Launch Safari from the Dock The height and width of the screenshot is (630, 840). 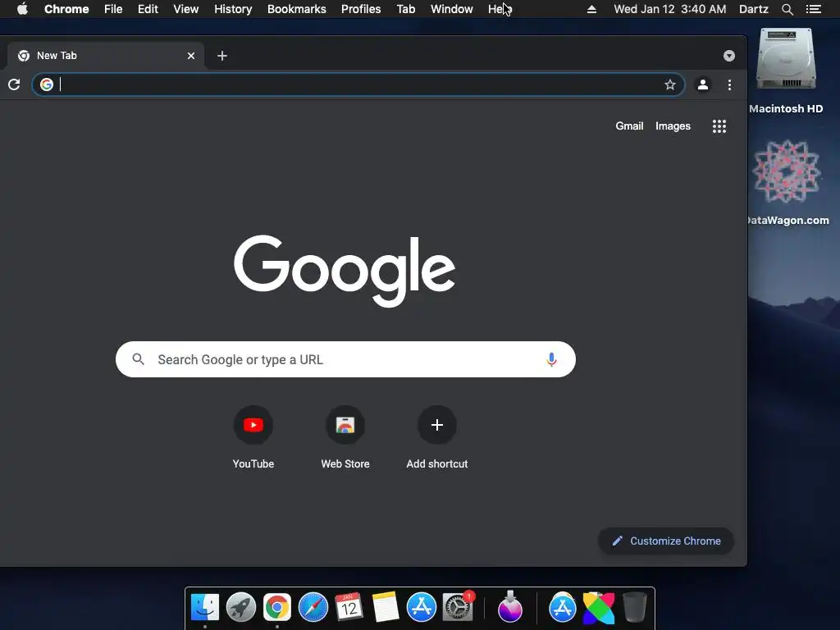click(x=313, y=608)
